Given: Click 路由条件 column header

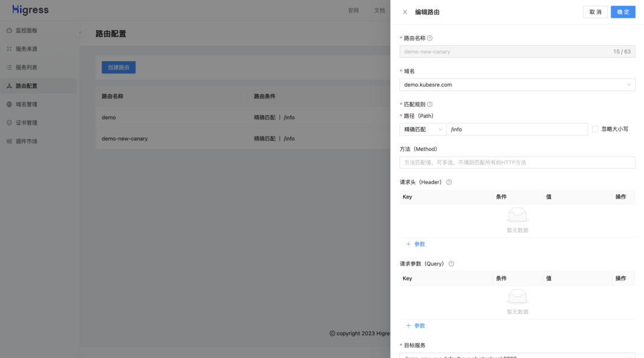Looking at the screenshot, I should tap(265, 96).
